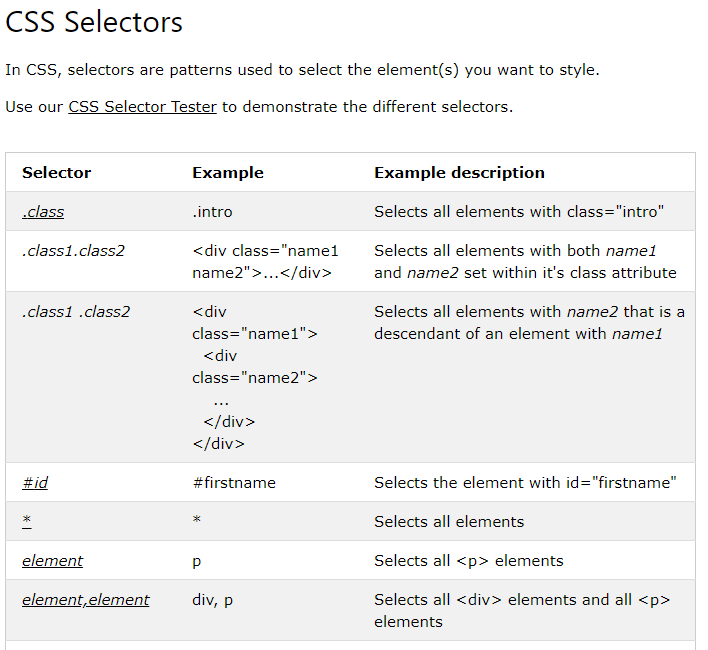
Task: Click the 'Selector' column header
Action: 56,173
